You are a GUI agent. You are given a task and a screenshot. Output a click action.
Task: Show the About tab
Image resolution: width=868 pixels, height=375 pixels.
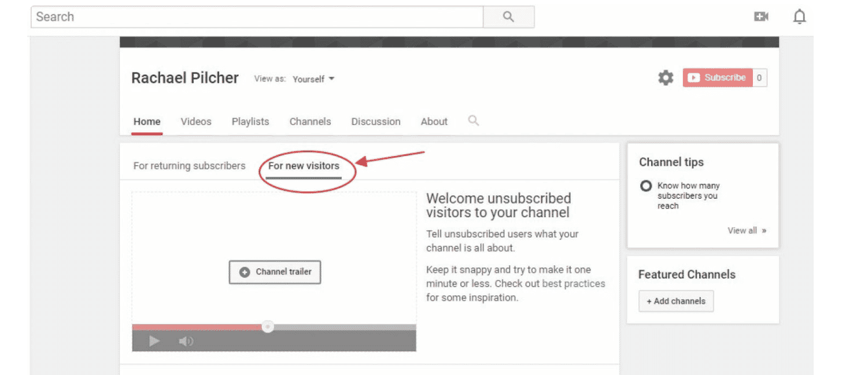click(434, 121)
